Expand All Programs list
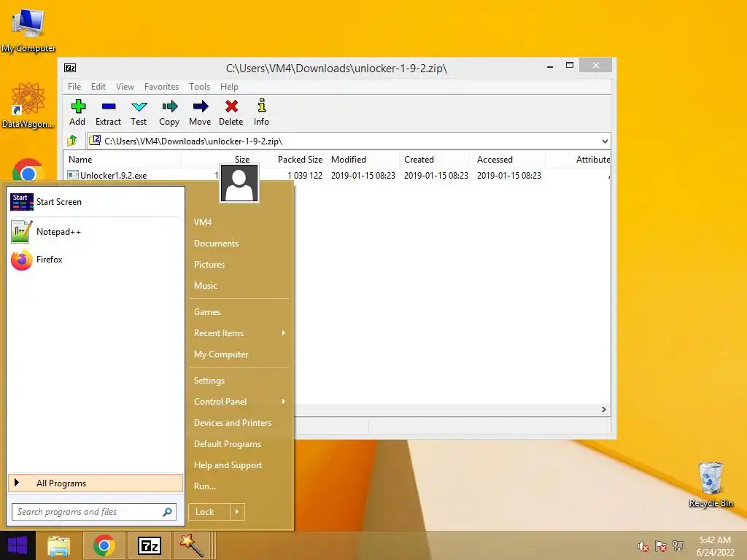Image resolution: width=747 pixels, height=560 pixels. [x=96, y=483]
